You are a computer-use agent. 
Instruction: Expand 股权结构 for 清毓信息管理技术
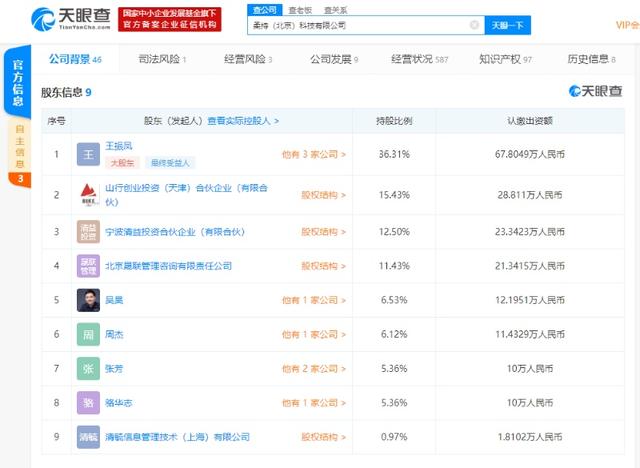(x=323, y=437)
